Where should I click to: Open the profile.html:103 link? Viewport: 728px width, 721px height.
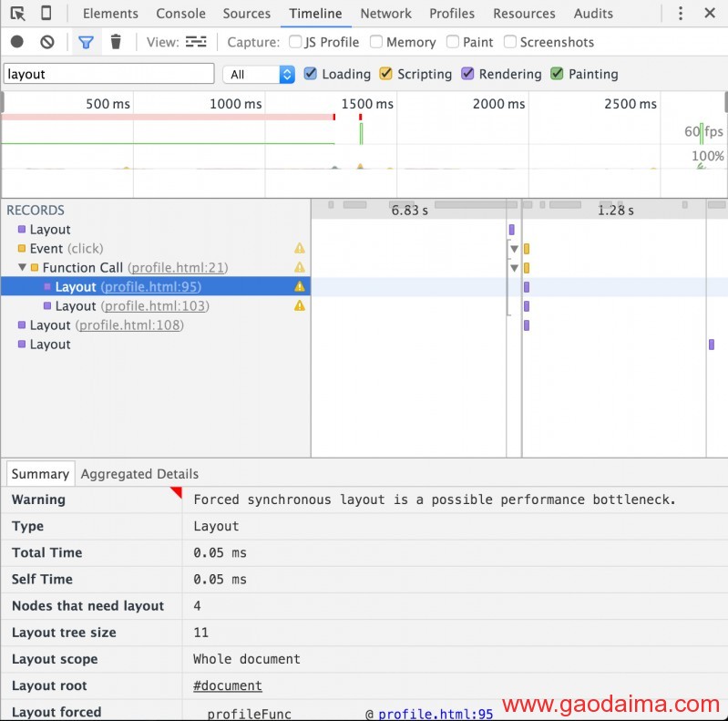[x=156, y=305]
